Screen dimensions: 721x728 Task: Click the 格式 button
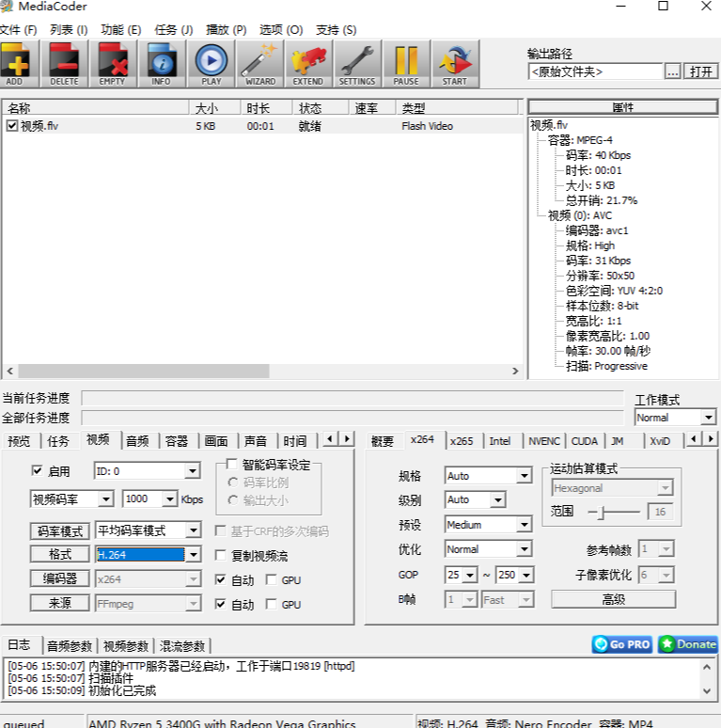[x=60, y=554]
